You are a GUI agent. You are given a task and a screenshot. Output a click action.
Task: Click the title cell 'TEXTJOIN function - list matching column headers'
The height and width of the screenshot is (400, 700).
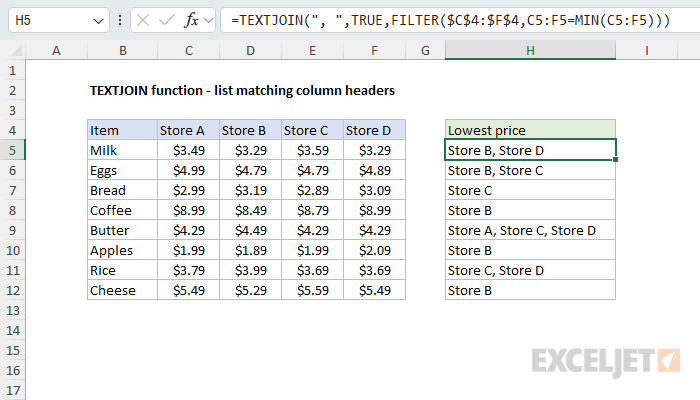click(242, 91)
